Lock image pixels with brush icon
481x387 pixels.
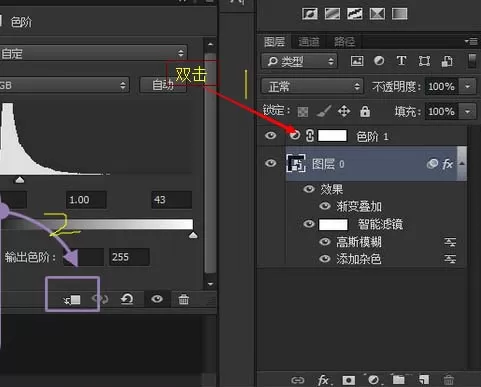pyautogui.click(x=323, y=111)
